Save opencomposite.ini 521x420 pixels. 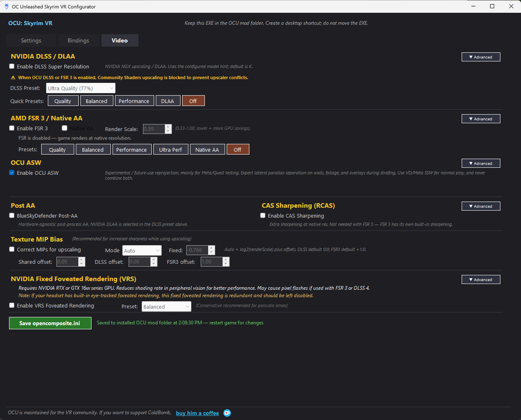50,323
